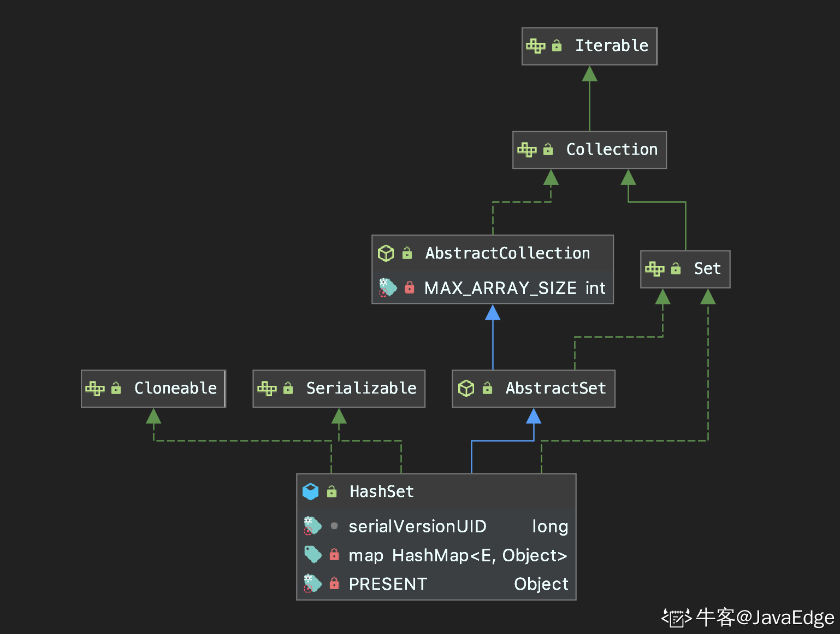Click the lock icon on Collection node

click(548, 149)
